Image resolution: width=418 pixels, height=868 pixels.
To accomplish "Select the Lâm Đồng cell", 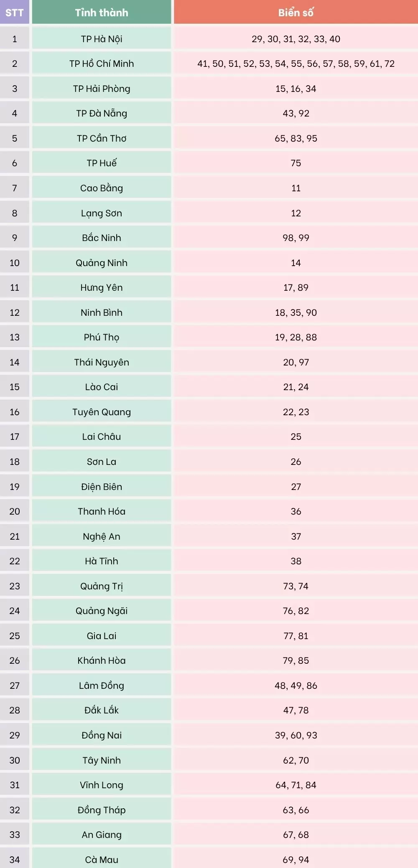I will pyautogui.click(x=102, y=685).
